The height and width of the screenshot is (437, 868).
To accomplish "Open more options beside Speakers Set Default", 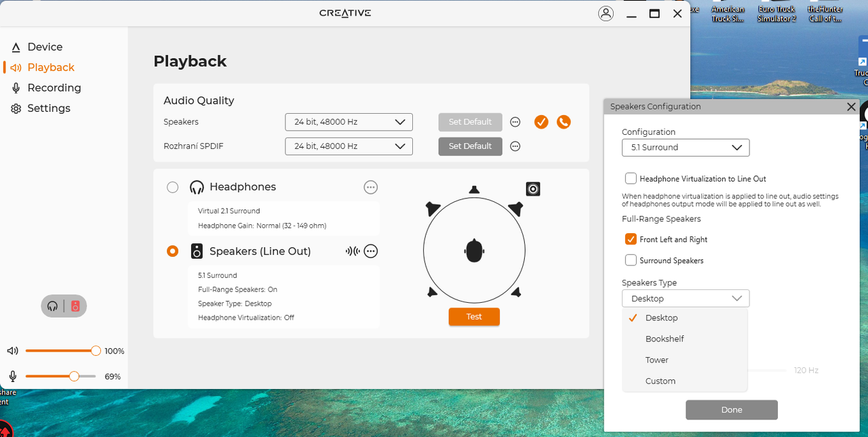I will click(515, 122).
